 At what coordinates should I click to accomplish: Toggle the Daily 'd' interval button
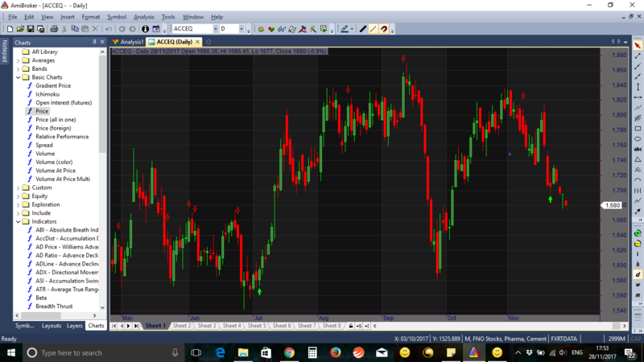(x=638, y=274)
